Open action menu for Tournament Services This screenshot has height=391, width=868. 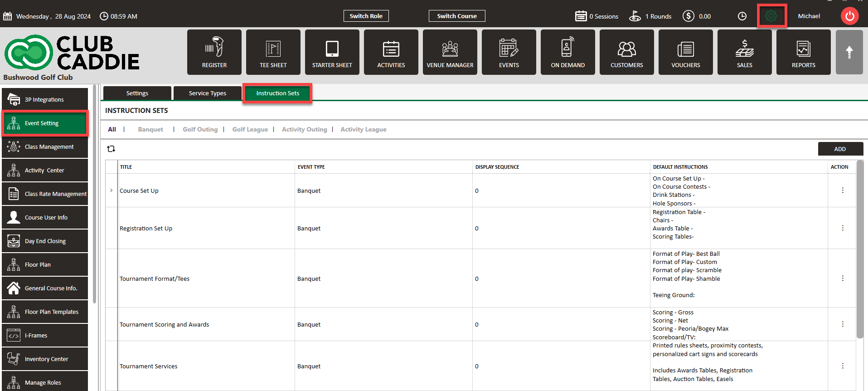(x=843, y=366)
